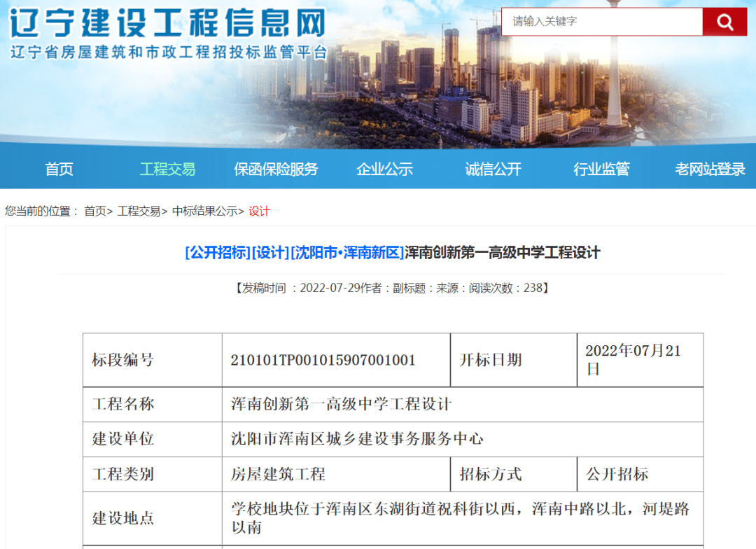756x549 pixels.
Task: Click the 建设单位 value 沈阳市浑南区城乡建设事务服务中心
Action: [x=357, y=439]
